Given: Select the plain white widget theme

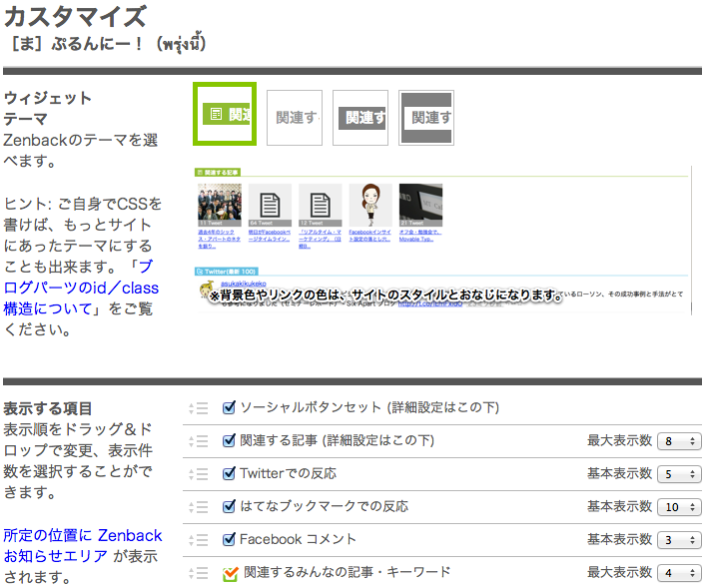Looking at the screenshot, I should pos(295,118).
